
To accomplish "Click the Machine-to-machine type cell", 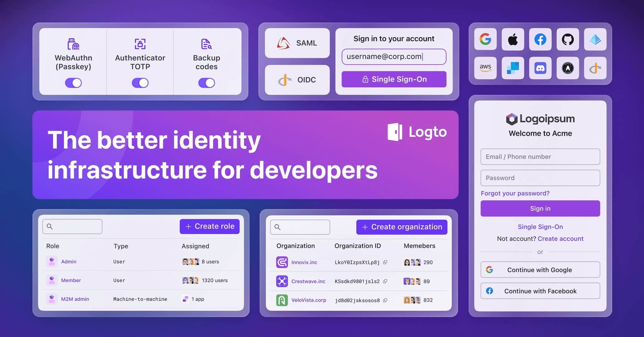I will coord(140,299).
